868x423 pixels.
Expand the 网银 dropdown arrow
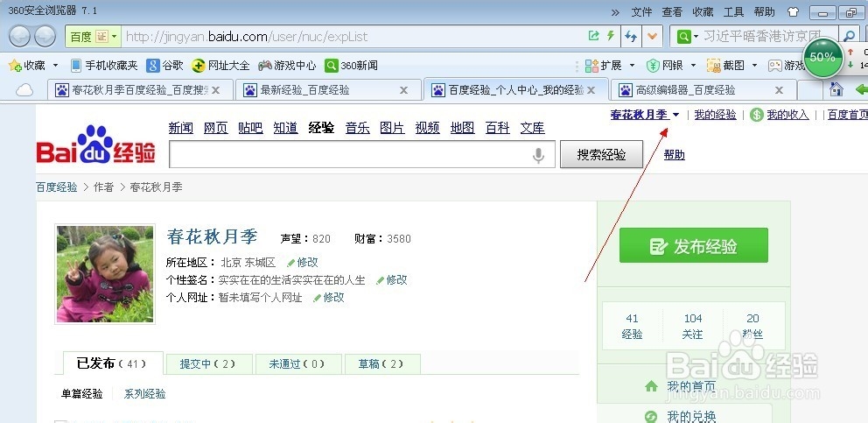click(x=693, y=66)
